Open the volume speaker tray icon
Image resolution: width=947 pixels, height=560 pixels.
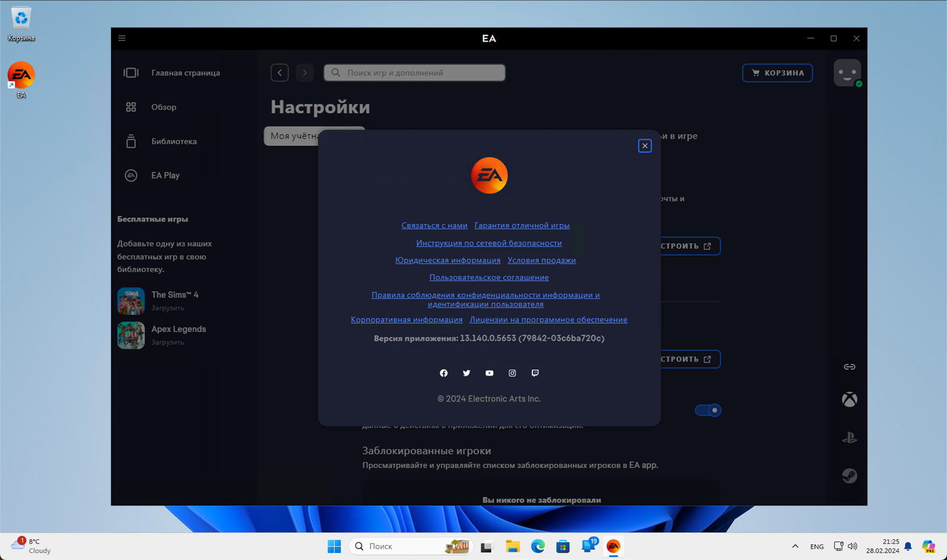click(x=853, y=546)
